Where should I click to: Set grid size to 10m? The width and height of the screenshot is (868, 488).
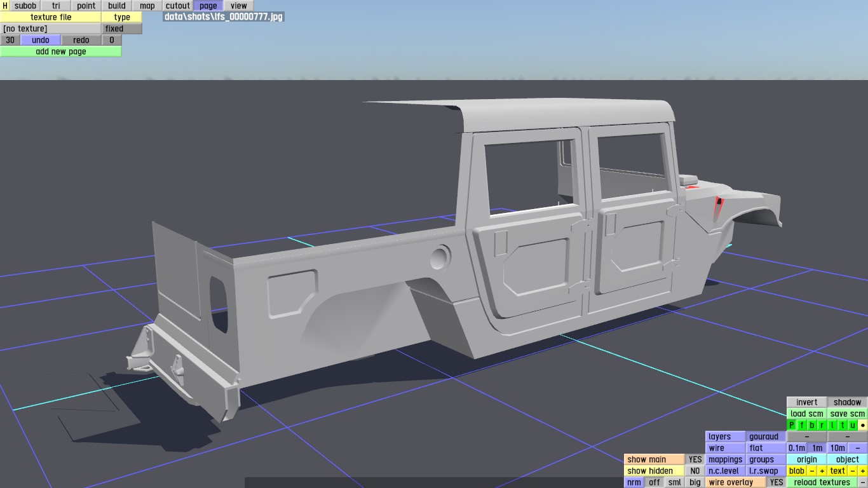837,448
